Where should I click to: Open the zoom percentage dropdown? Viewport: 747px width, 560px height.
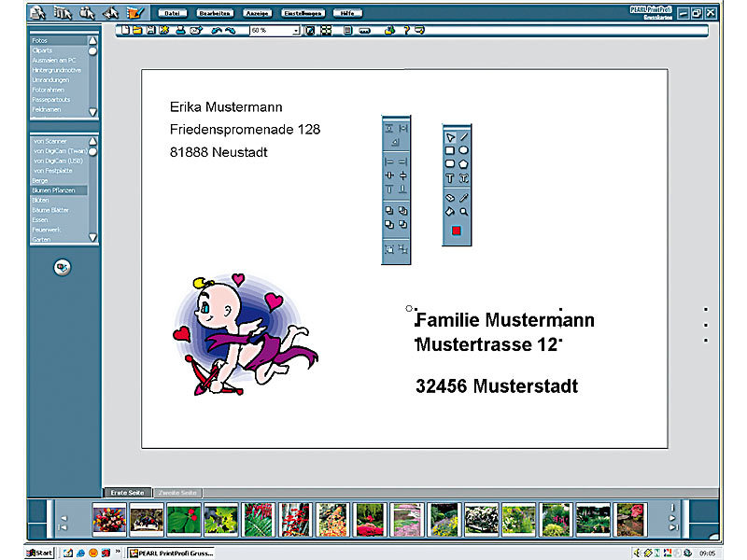296,31
